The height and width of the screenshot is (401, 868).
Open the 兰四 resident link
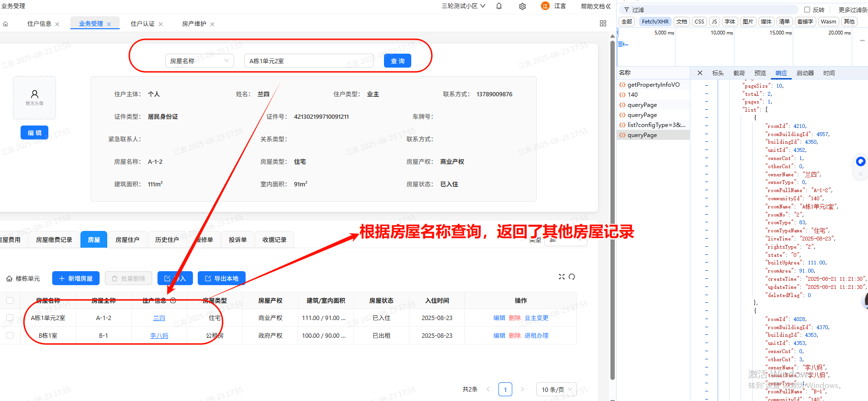(159, 318)
